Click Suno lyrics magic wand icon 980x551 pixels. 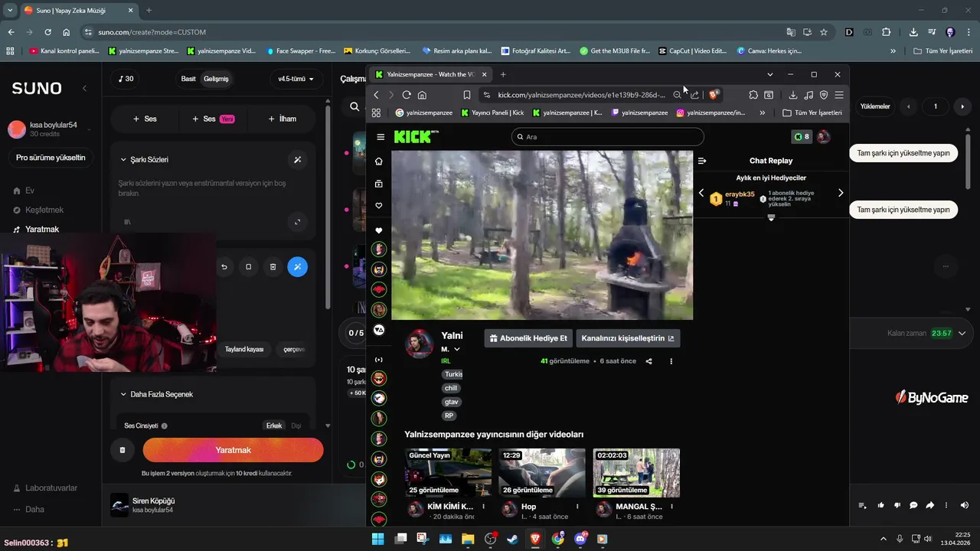[x=298, y=160]
